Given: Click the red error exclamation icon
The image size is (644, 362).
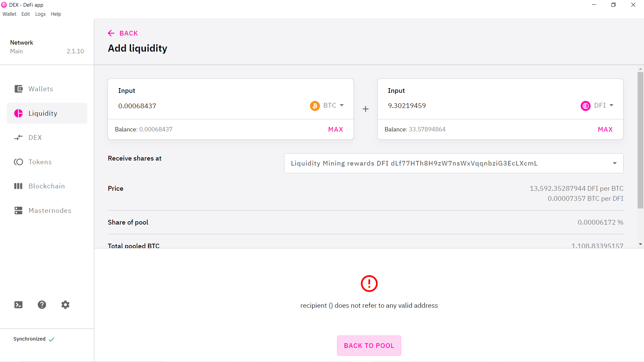Looking at the screenshot, I should [x=369, y=284].
